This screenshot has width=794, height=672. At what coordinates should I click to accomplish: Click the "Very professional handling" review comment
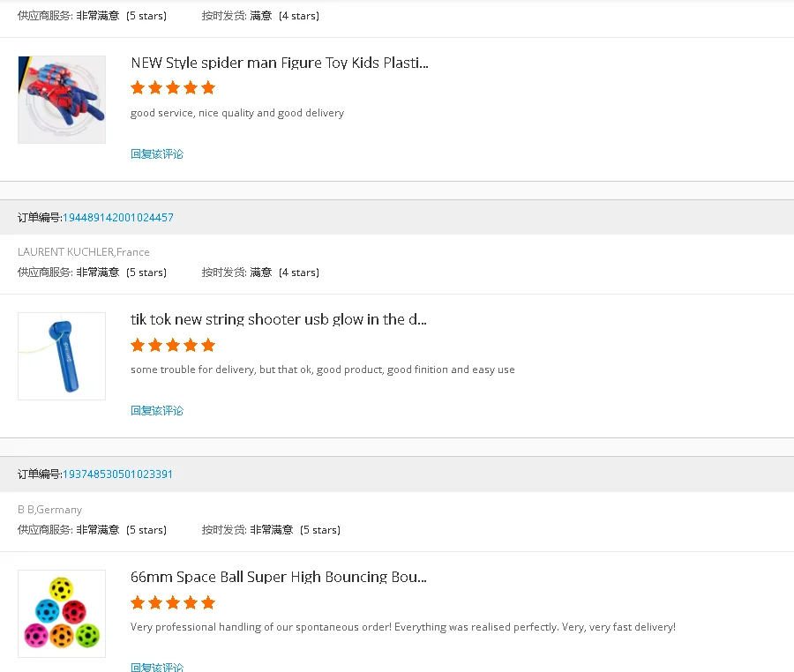pyautogui.click(x=402, y=627)
